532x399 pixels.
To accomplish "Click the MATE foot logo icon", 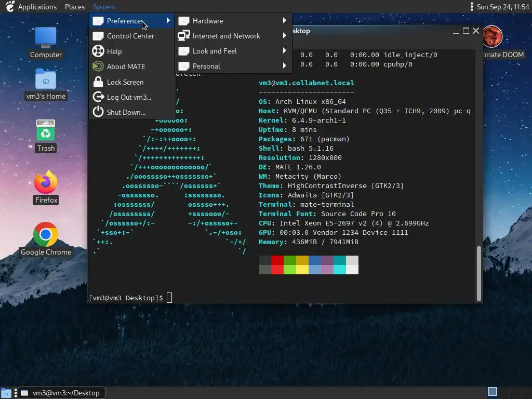I will [10, 6].
